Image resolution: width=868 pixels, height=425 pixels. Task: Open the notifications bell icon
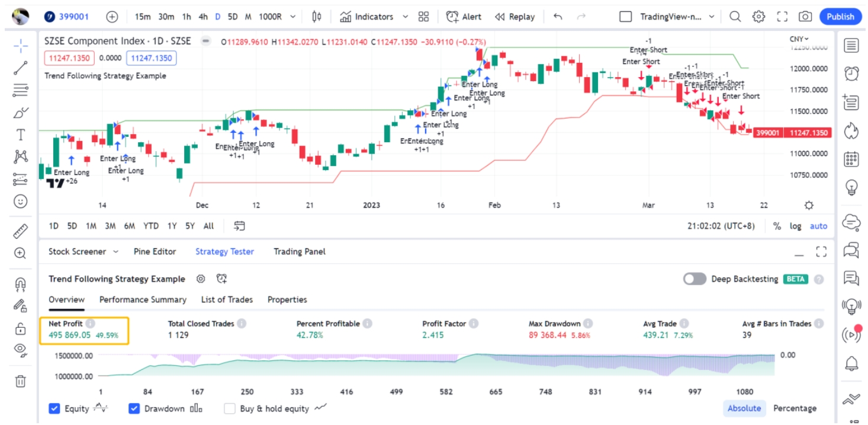click(x=851, y=363)
